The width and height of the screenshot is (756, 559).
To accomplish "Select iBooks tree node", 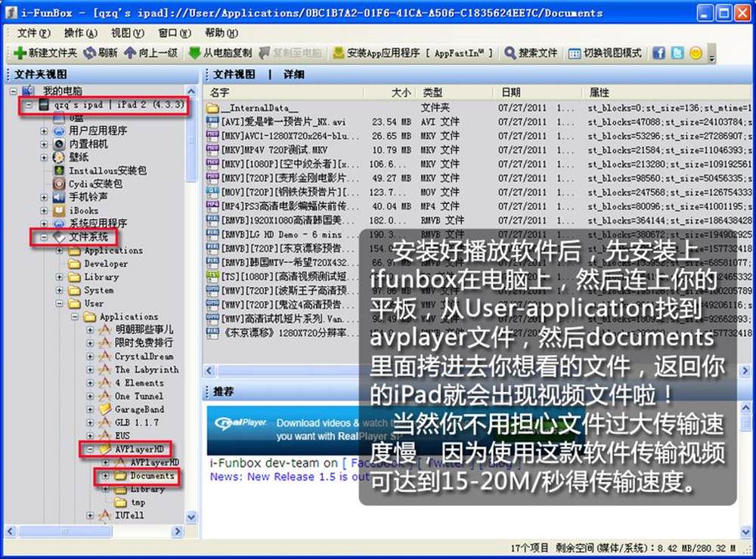I will (x=83, y=211).
